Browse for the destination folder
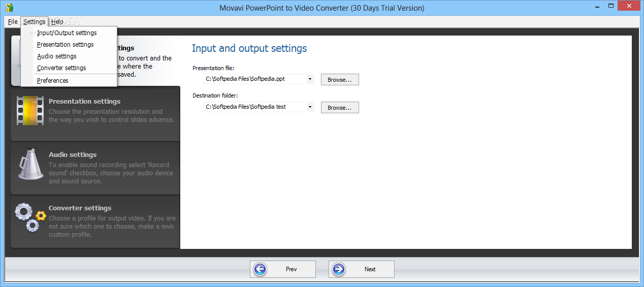 point(340,108)
